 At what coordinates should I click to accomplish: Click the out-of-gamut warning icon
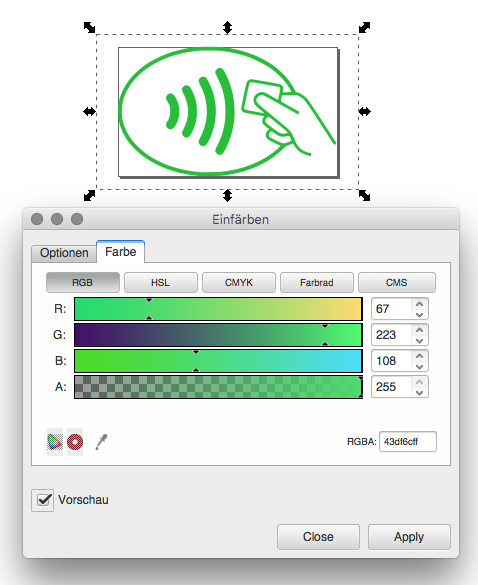[75, 442]
